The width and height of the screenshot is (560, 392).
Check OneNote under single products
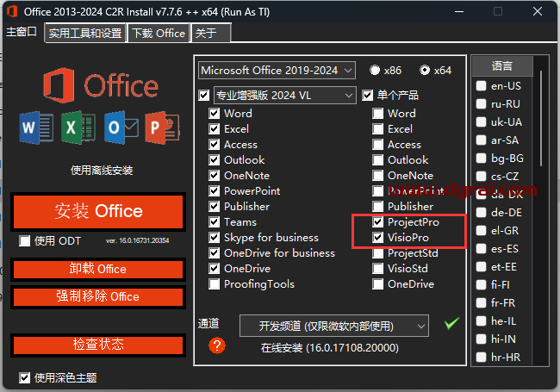[x=377, y=176]
